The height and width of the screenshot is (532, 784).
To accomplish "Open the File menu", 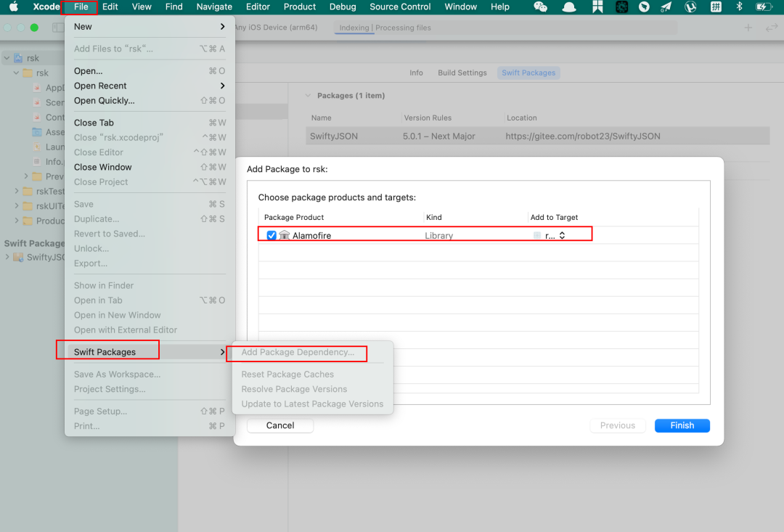I will click(81, 7).
